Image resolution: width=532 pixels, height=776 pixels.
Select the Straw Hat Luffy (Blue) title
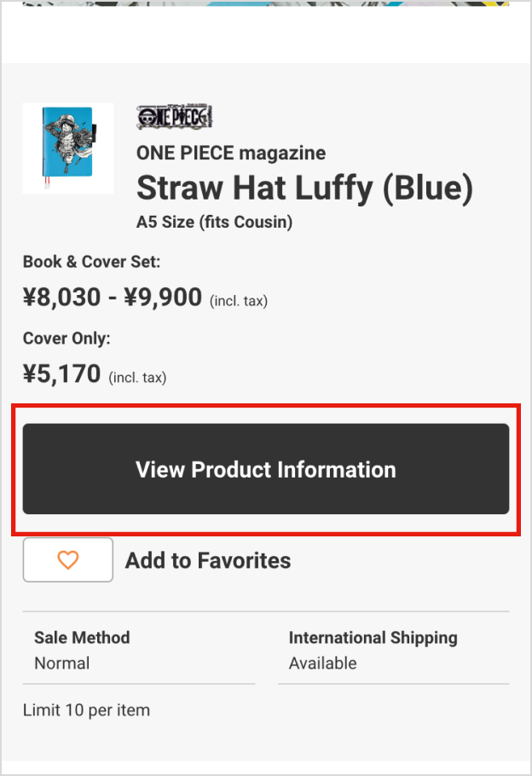[304, 188]
